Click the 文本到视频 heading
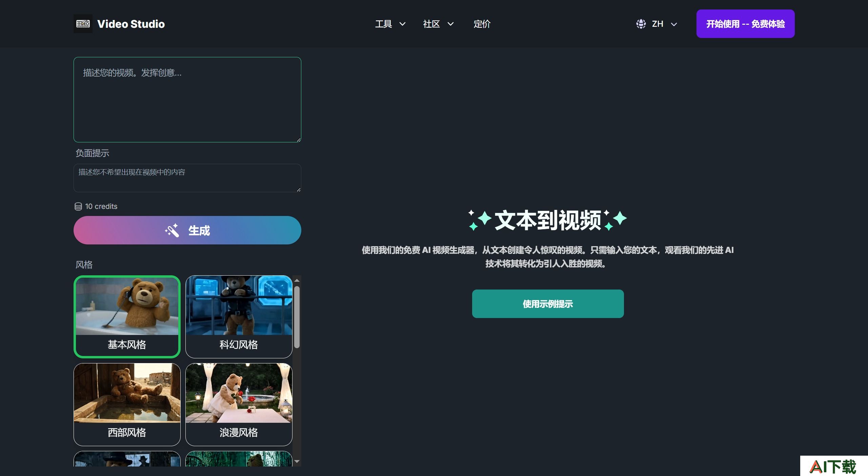 (x=548, y=220)
